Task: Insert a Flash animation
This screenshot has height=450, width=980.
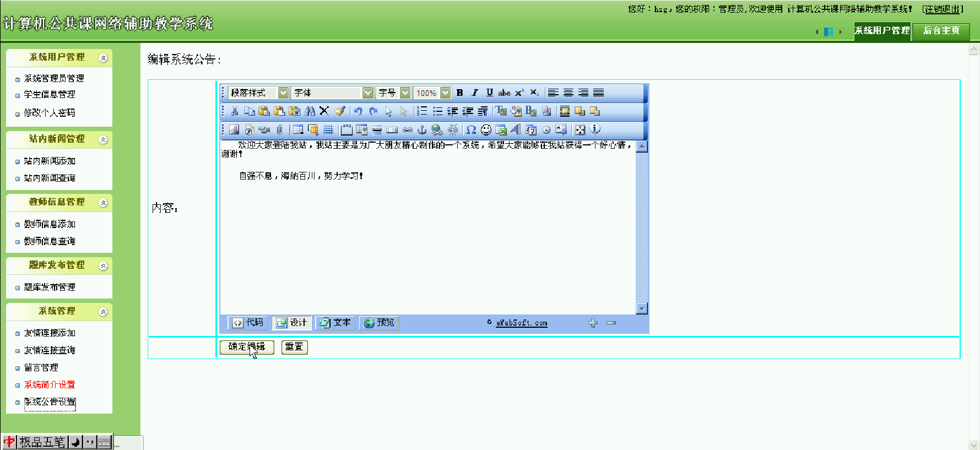Action: coord(250,130)
